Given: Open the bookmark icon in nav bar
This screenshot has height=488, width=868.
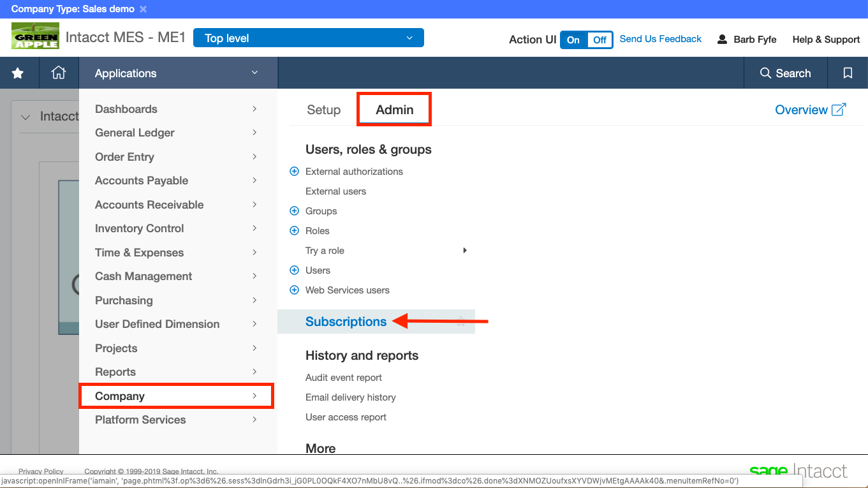Looking at the screenshot, I should (848, 73).
